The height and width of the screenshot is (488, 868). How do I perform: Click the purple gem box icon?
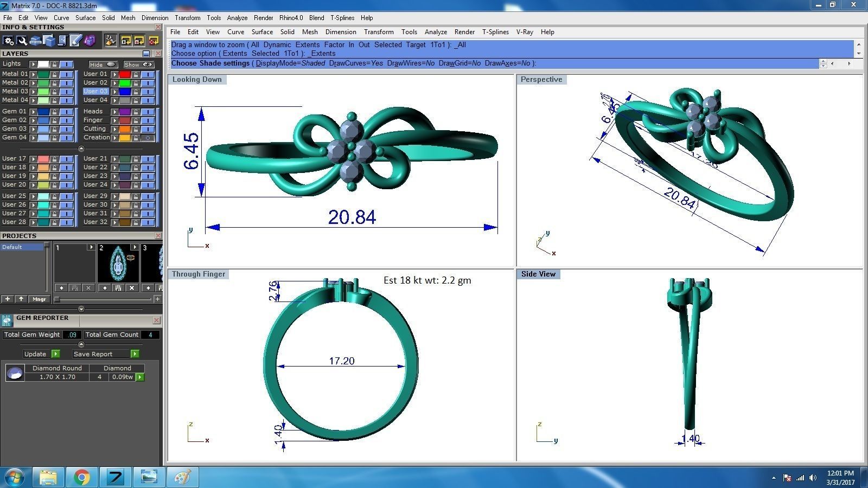(x=90, y=41)
